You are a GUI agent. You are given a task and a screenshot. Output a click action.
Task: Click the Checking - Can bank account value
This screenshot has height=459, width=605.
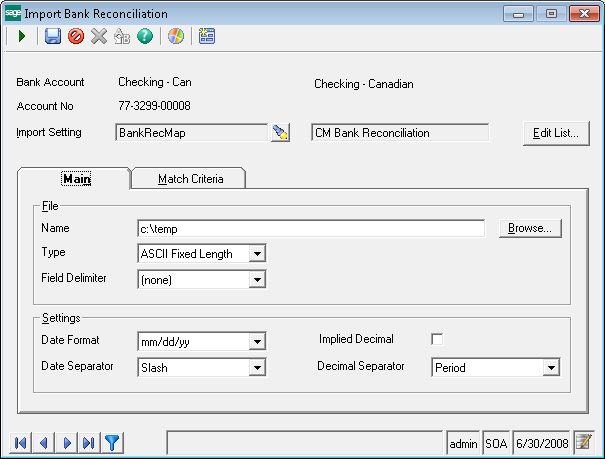tap(155, 82)
